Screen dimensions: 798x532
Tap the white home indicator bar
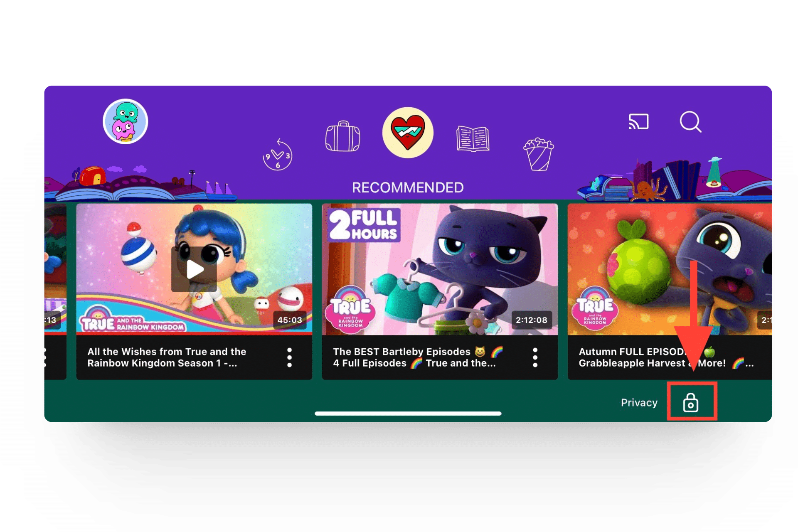pos(408,414)
